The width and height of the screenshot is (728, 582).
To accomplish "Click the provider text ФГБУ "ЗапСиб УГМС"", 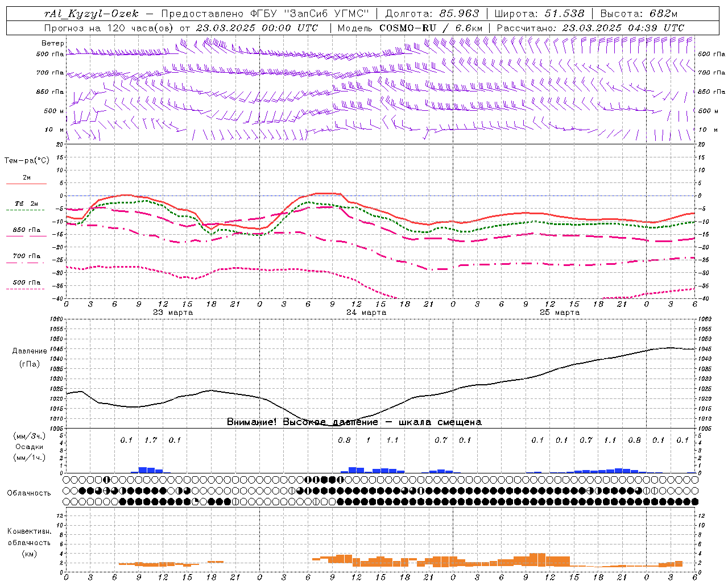I will point(310,14).
